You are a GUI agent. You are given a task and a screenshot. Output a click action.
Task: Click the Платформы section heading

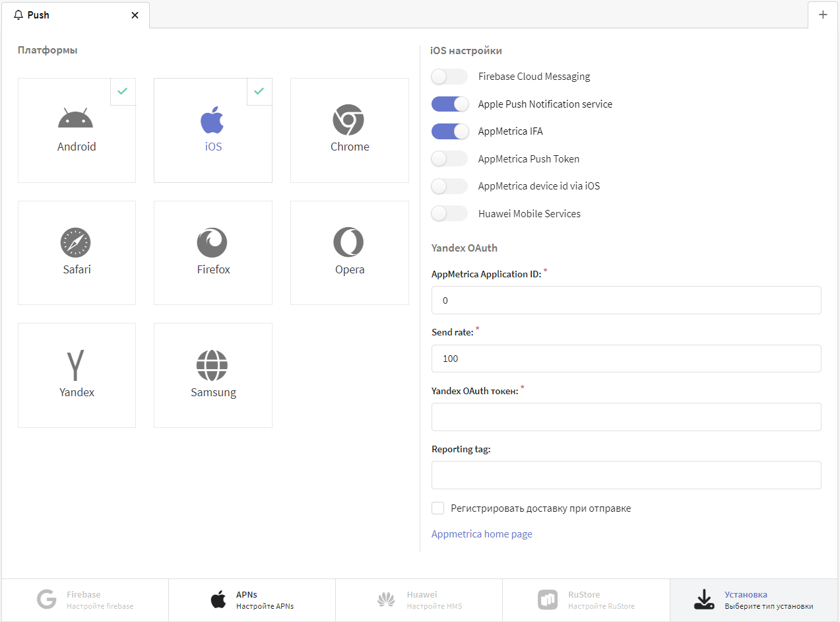[48, 50]
